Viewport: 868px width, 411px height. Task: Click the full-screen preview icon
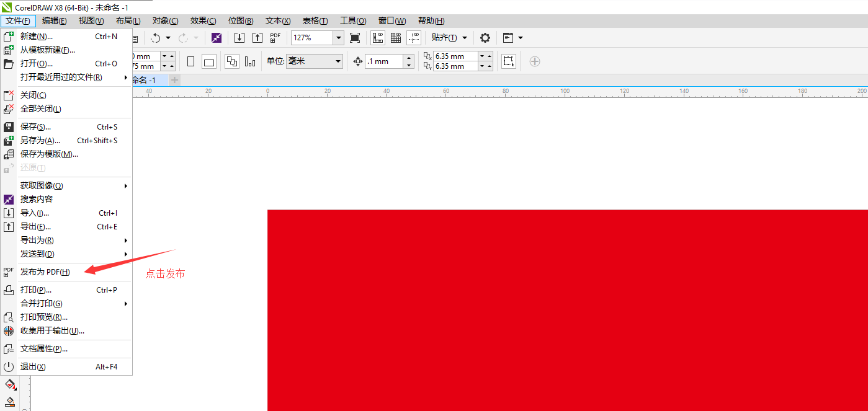pos(355,38)
